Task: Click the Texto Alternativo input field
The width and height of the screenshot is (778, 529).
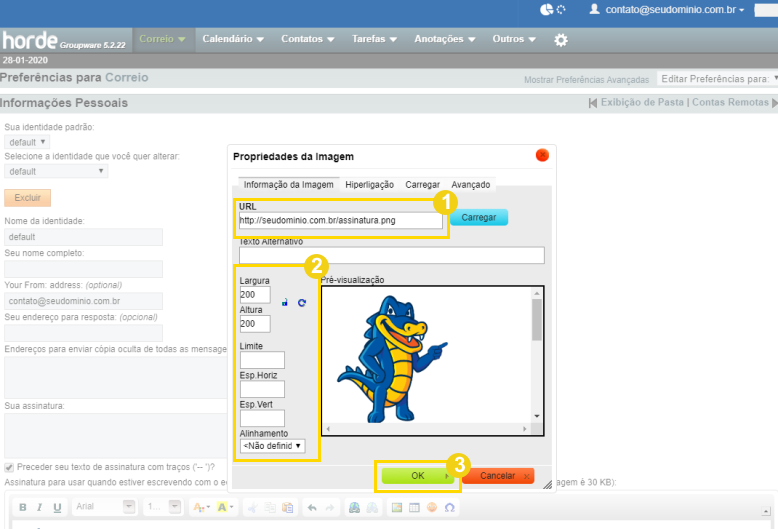Action: 391,255
